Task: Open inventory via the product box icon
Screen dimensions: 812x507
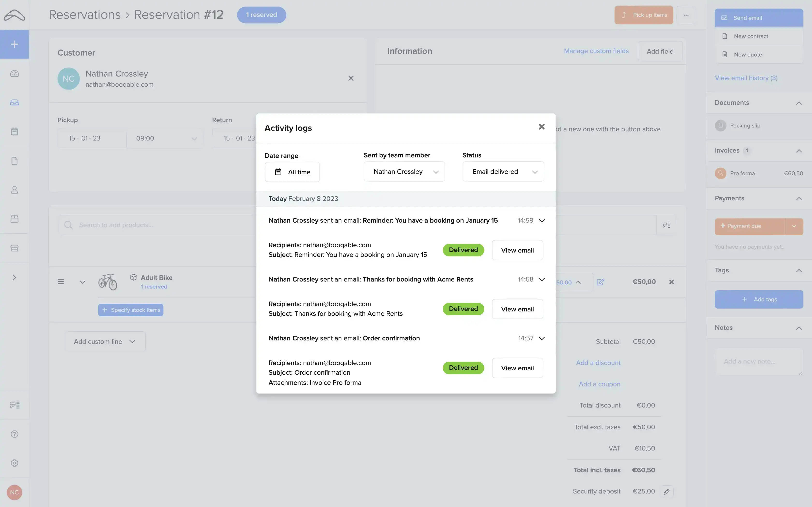Action: [x=15, y=218]
